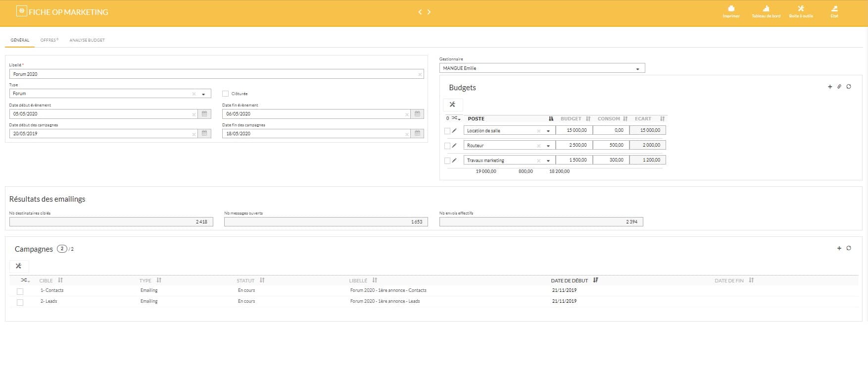Select the Location de salle row checkbox
Image resolution: width=868 pixels, height=385 pixels.
(447, 131)
